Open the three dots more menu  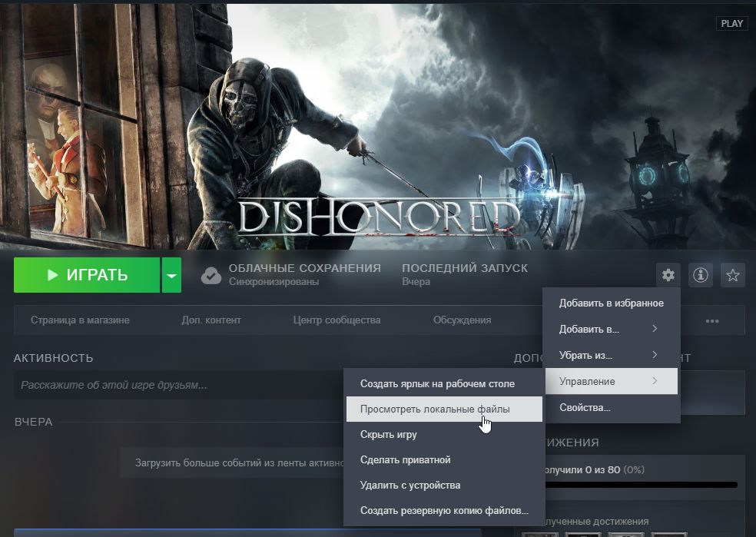(712, 320)
